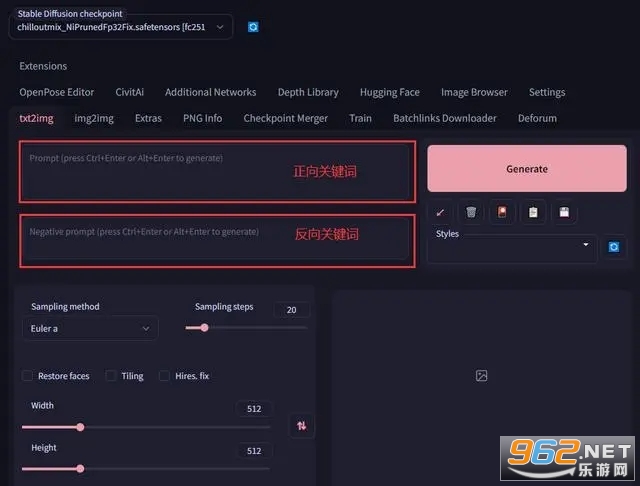Swap width and height values
Viewport: 640px width, 486px height.
tap(302, 426)
